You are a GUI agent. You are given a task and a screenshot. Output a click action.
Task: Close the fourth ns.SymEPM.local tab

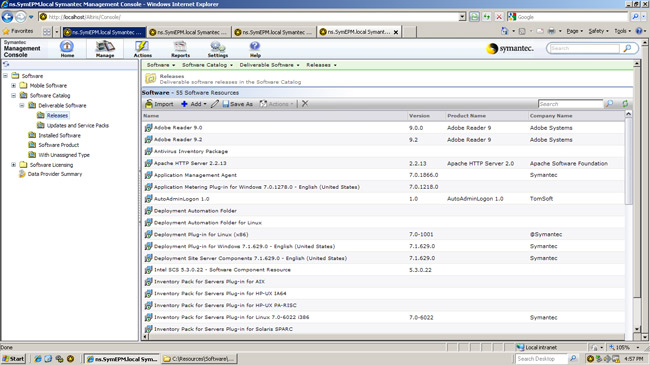(396, 32)
